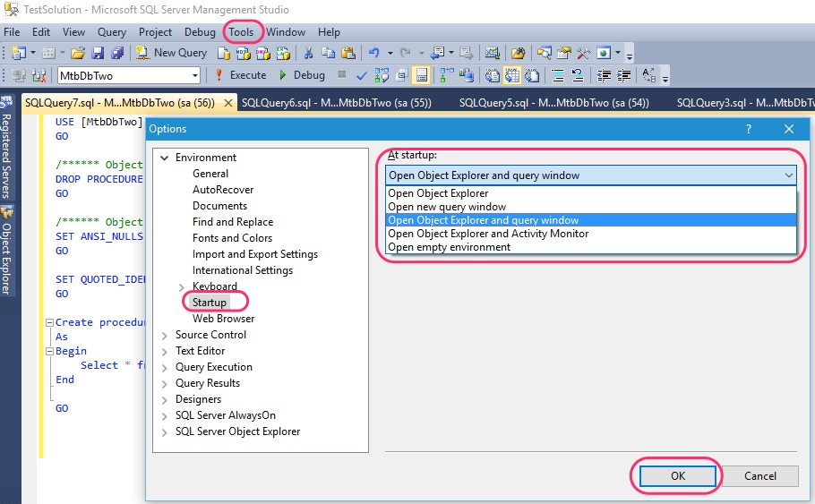The width and height of the screenshot is (815, 504).
Task: Click the Debug play button
Action: coord(302,75)
